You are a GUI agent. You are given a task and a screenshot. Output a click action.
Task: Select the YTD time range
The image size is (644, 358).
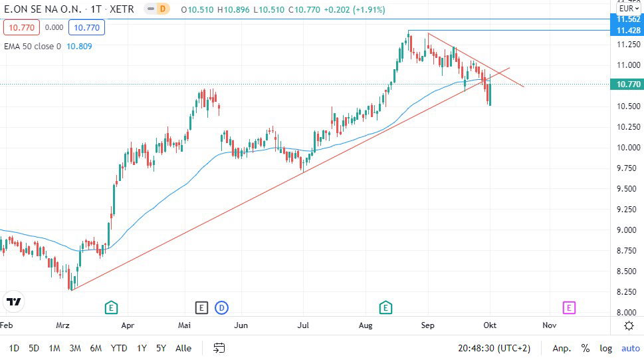point(119,348)
